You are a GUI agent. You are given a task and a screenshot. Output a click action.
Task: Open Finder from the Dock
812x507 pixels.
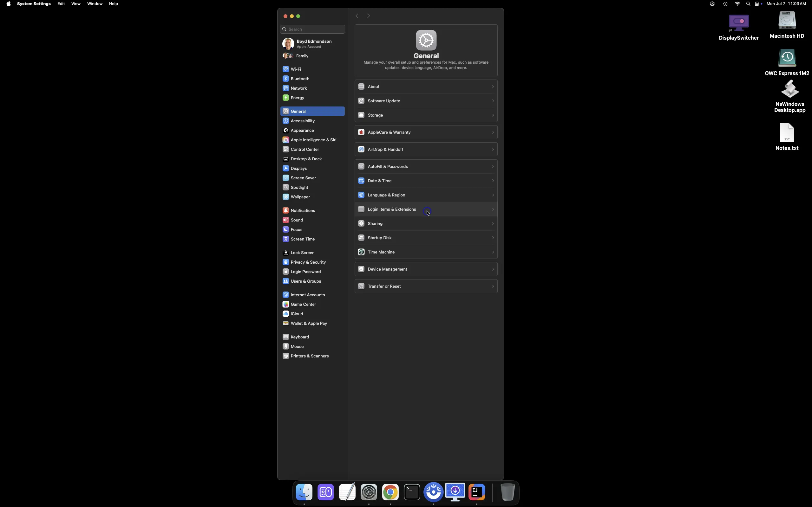[x=304, y=492]
